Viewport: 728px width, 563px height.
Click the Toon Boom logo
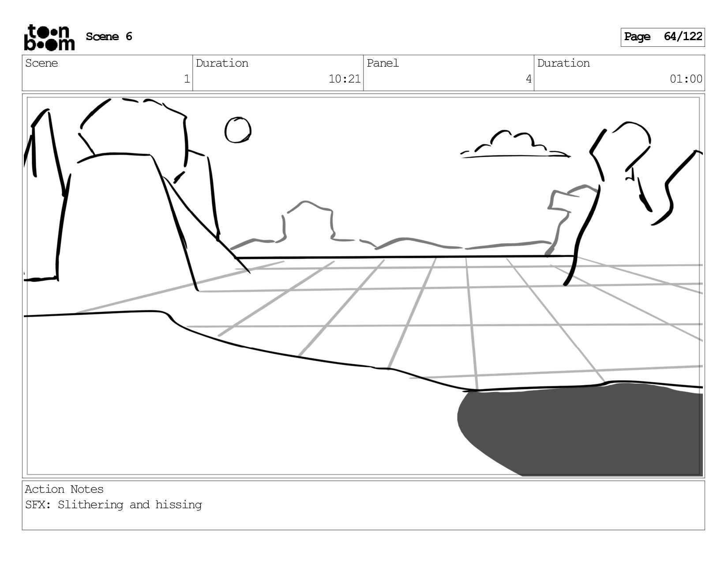(x=49, y=38)
